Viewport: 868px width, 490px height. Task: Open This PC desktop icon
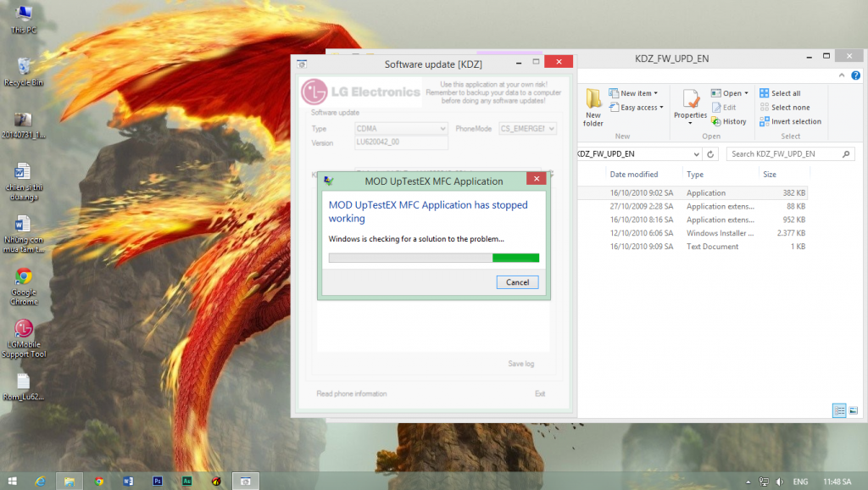coord(24,19)
